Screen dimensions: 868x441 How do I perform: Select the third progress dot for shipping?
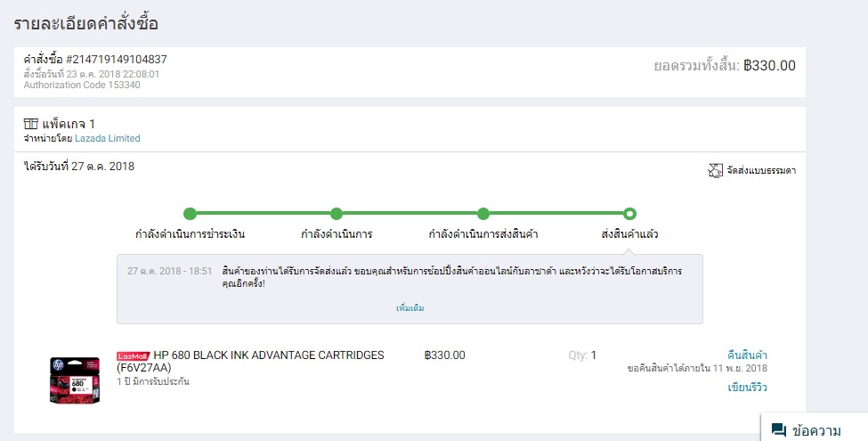[x=483, y=214]
